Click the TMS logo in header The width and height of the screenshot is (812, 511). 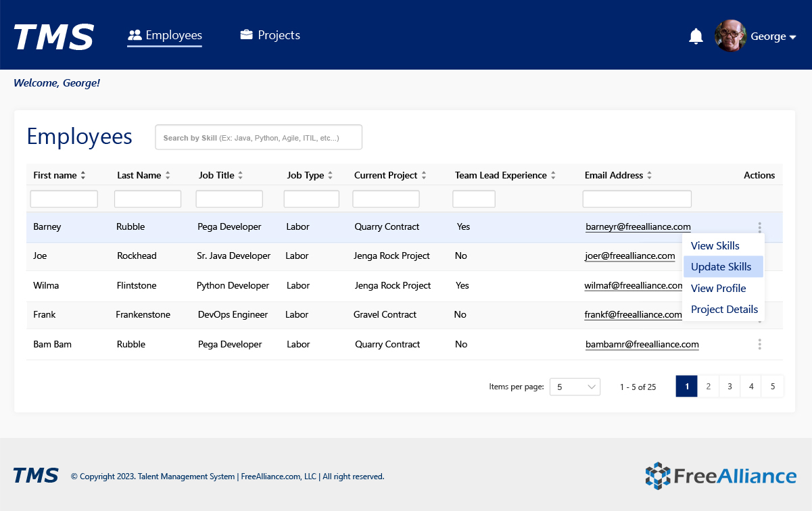click(54, 36)
